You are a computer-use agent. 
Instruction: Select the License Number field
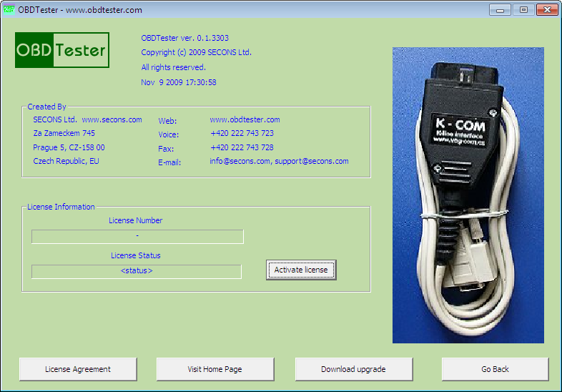[137, 236]
